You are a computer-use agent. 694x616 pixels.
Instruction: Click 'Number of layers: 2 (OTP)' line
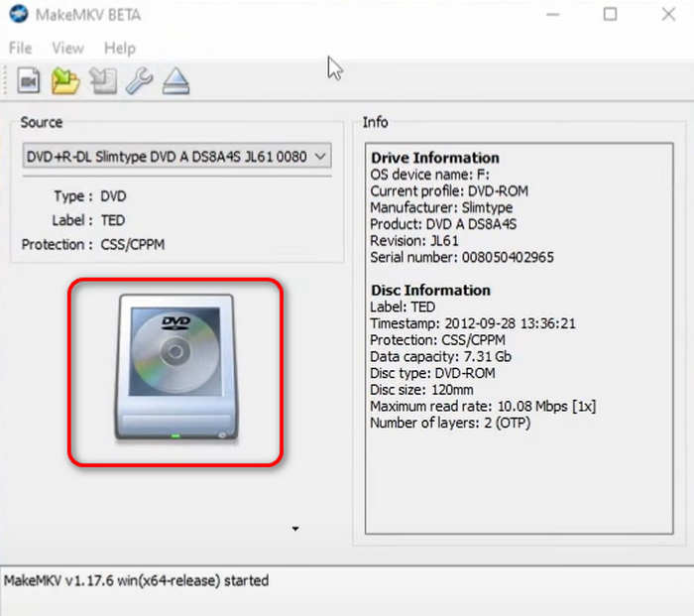coord(450,423)
